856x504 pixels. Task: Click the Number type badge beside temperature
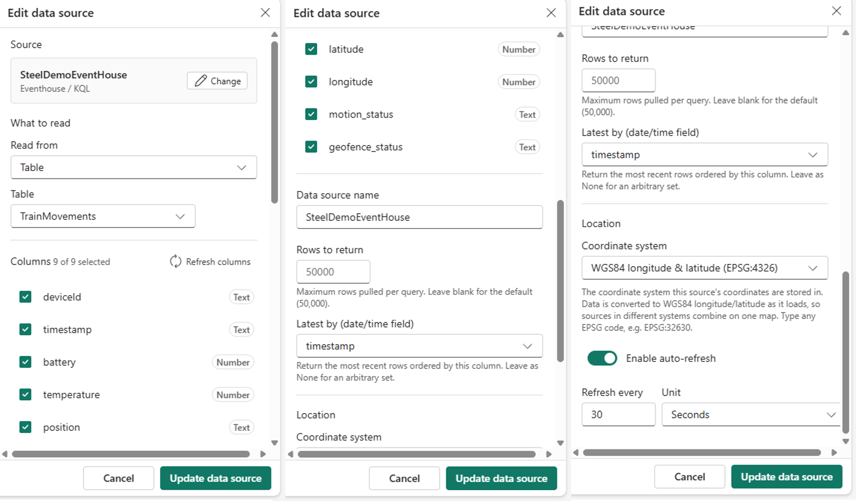point(233,394)
